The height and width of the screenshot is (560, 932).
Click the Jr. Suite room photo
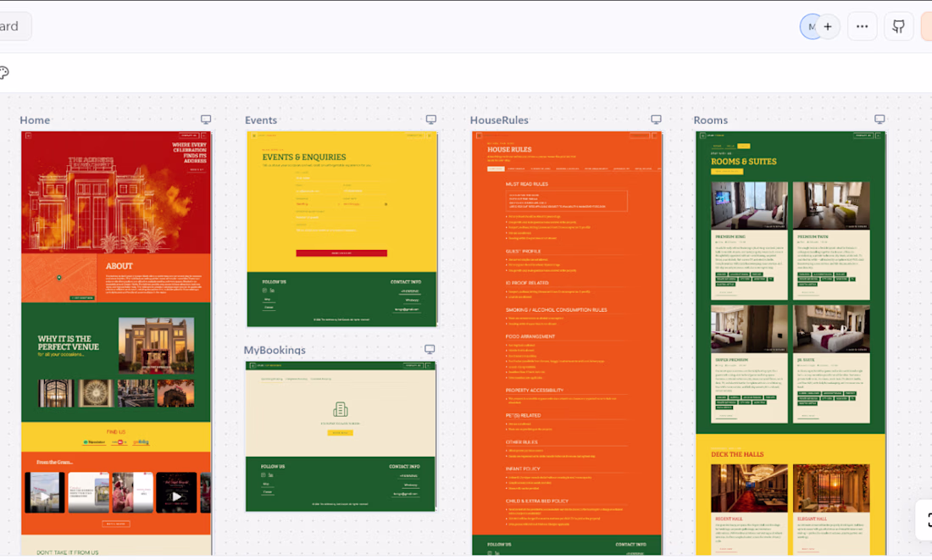coord(831,330)
